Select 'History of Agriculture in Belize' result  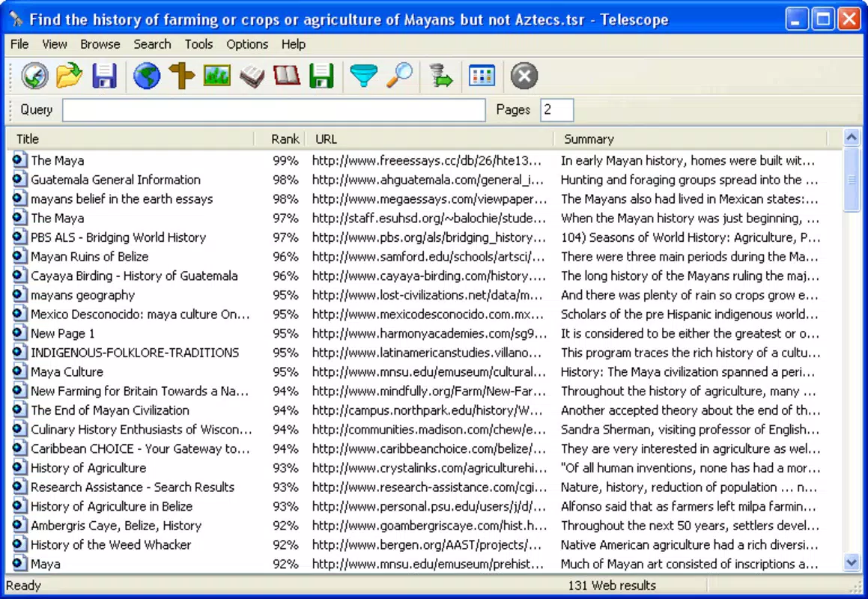112,506
